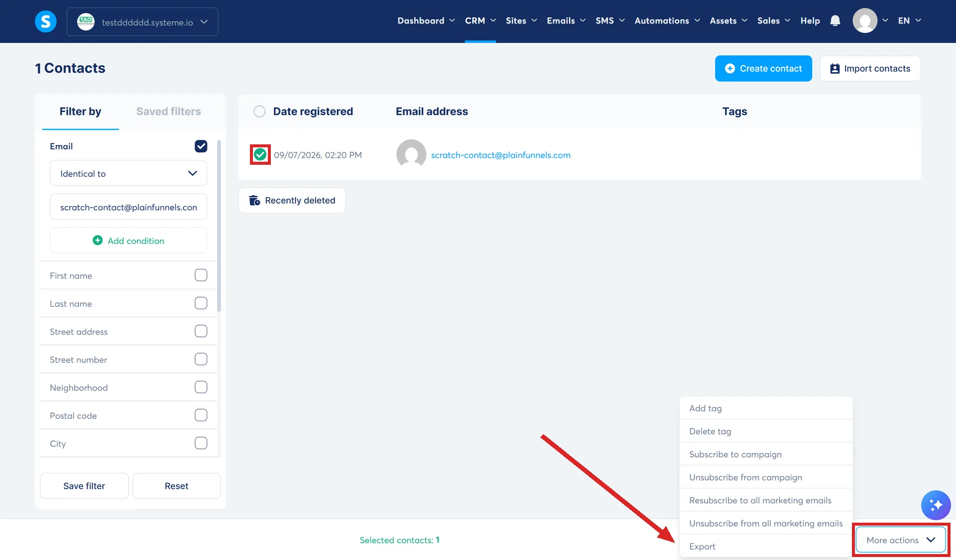Enable the Last name filter checkbox
The image size is (956, 560).
pos(201,303)
